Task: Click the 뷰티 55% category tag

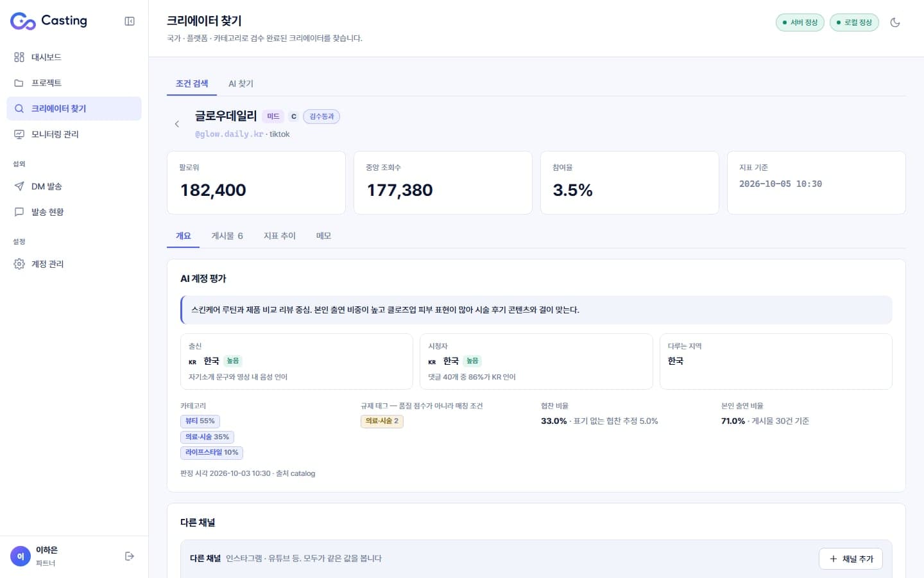Action: point(200,421)
